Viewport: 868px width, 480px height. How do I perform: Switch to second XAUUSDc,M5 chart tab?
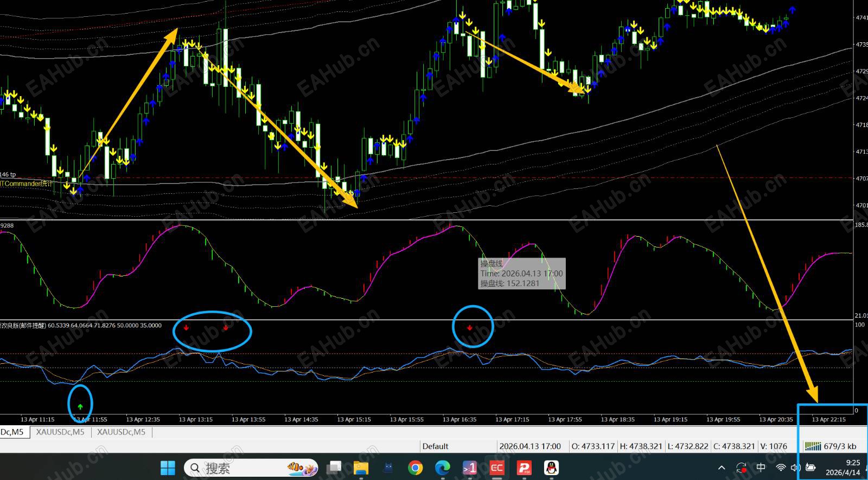60,432
